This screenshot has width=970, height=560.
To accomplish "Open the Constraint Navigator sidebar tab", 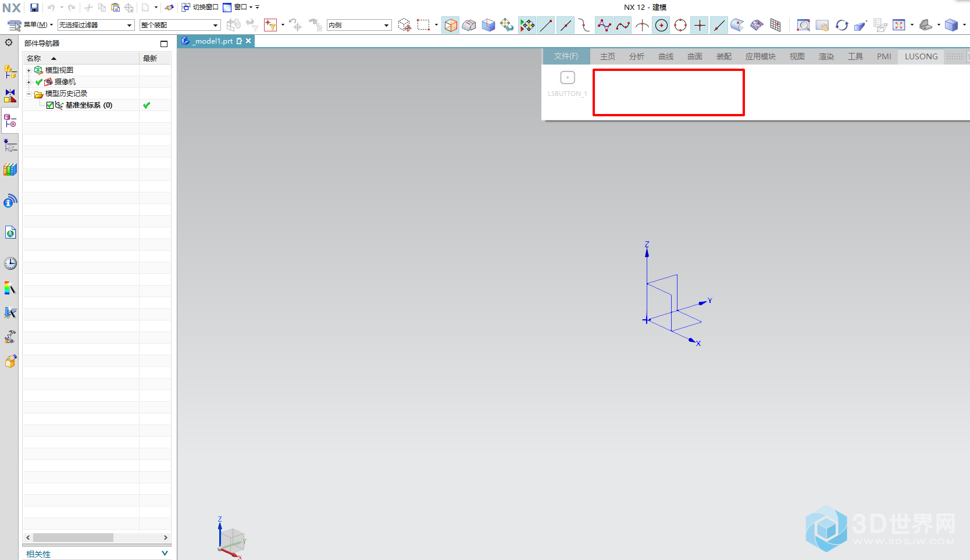I will pyautogui.click(x=10, y=95).
